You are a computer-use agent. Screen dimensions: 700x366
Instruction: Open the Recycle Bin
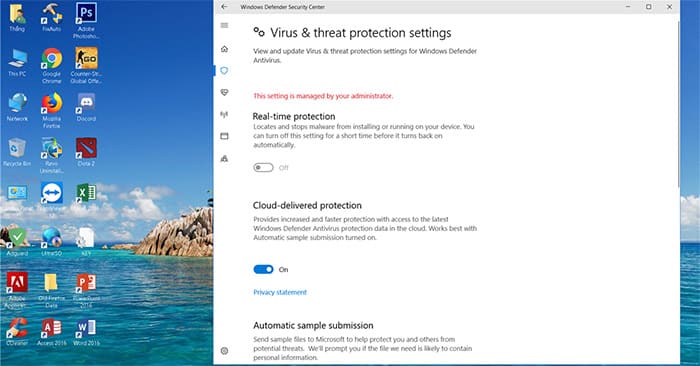click(17, 153)
